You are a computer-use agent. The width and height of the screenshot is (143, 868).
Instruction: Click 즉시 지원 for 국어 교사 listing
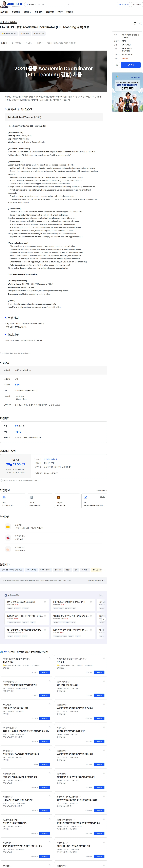click(99, 672)
